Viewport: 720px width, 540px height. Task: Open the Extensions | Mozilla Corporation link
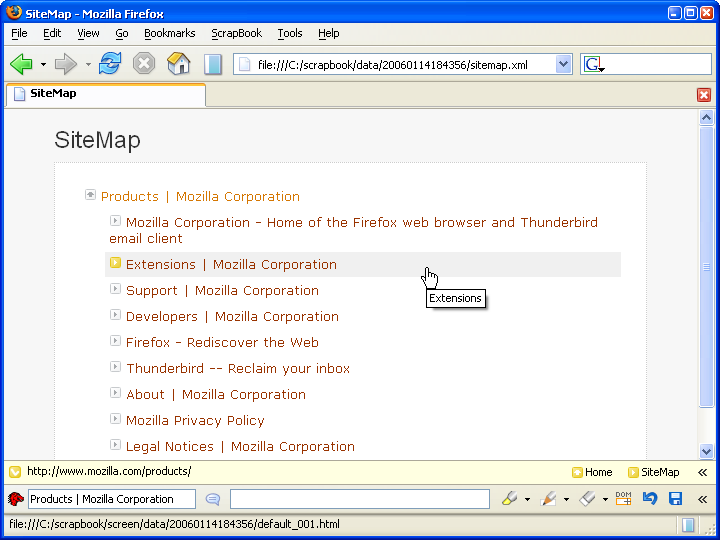(231, 265)
